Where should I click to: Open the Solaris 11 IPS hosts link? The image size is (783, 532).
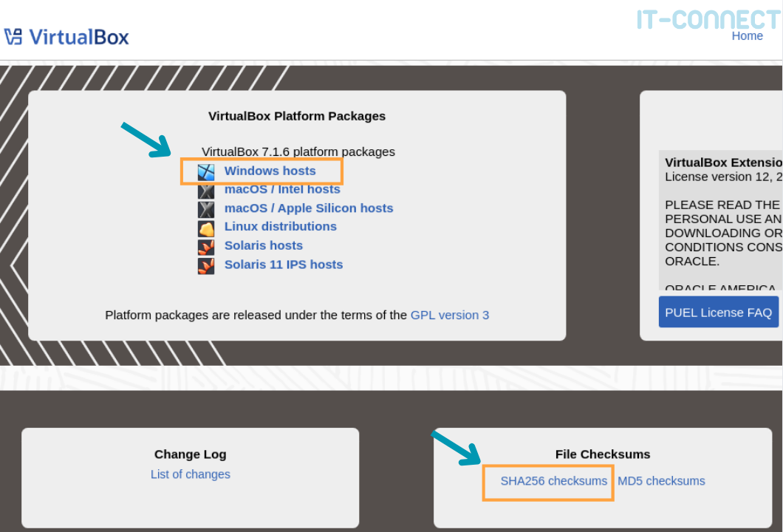(283, 265)
